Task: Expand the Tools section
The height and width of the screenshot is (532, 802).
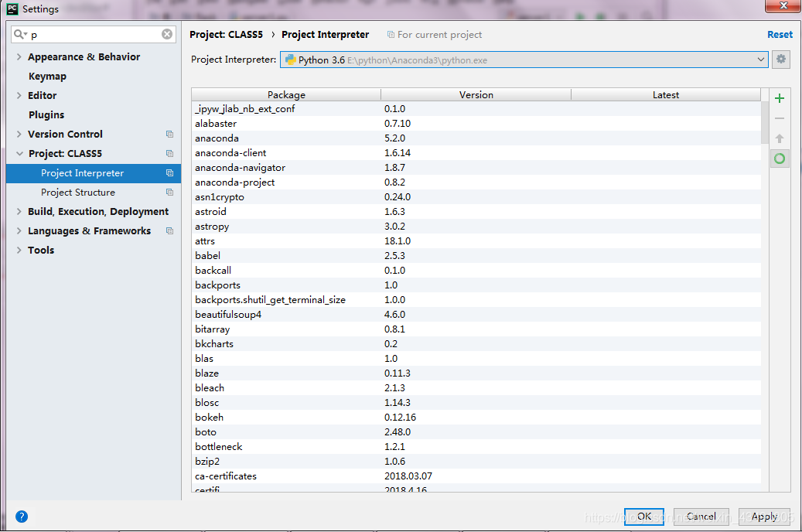Action: (19, 250)
